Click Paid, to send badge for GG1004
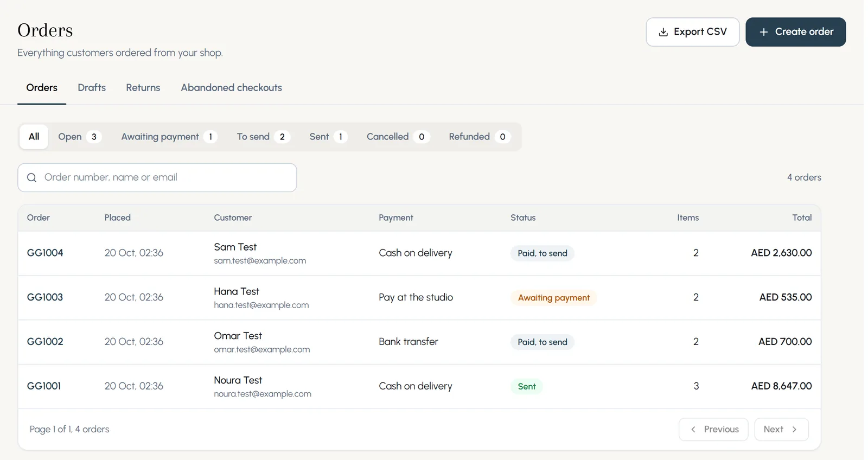 [542, 253]
